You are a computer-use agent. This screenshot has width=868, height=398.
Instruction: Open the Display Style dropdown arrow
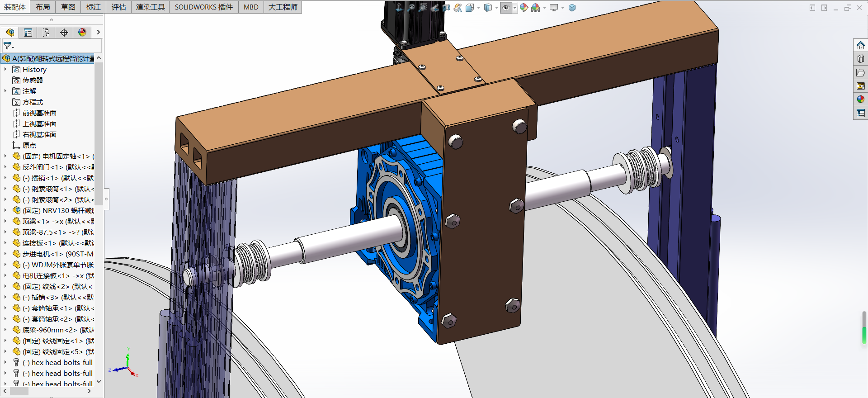pos(496,8)
